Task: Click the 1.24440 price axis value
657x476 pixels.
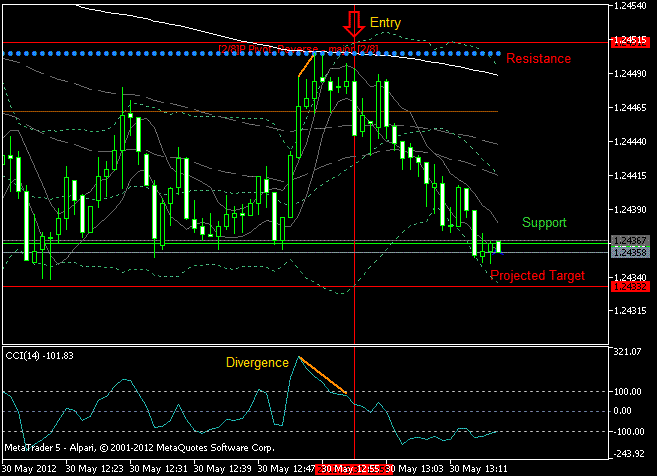Action: tap(630, 142)
